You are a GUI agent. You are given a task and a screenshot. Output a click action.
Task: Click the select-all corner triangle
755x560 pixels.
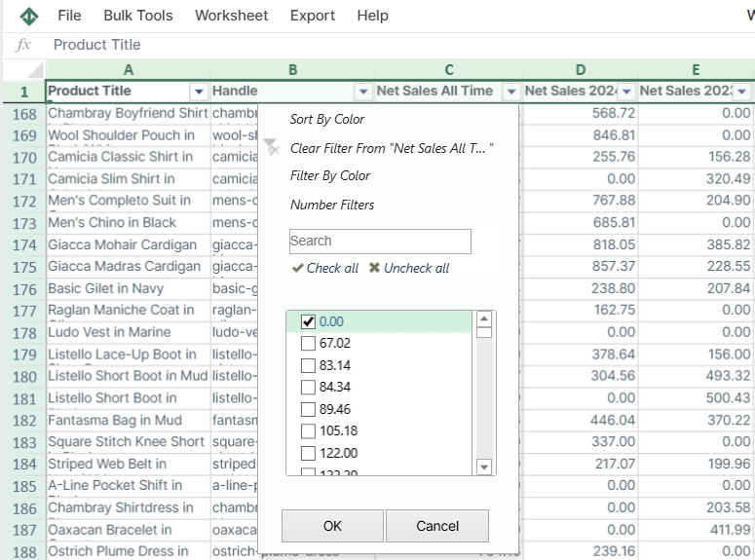coord(36,70)
